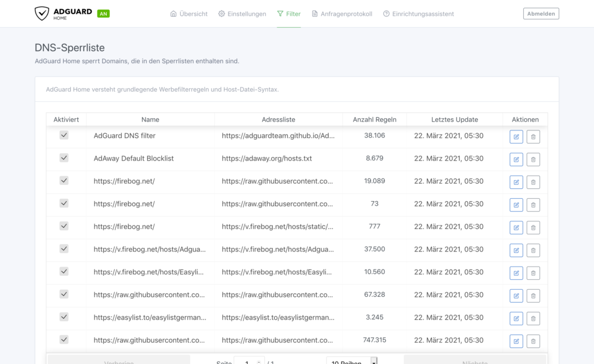
Task: Go to the Übersicht page
Action: [x=189, y=14]
